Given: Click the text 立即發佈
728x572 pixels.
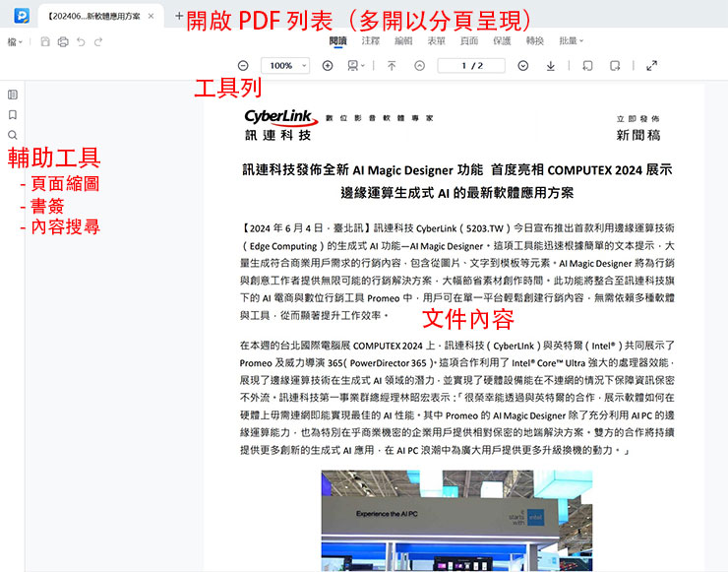Looking at the screenshot, I should point(638,119).
